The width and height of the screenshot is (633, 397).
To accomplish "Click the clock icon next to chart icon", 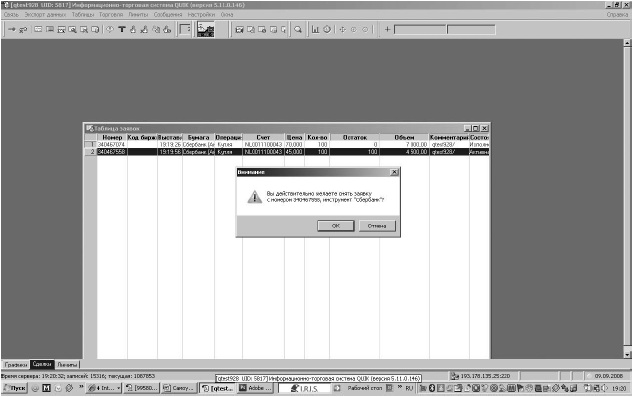I will pos(327,29).
